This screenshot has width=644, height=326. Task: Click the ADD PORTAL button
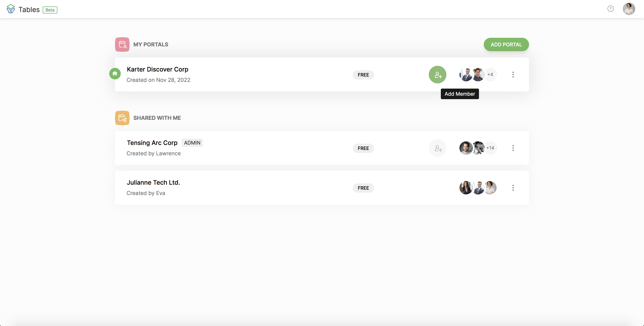click(506, 44)
